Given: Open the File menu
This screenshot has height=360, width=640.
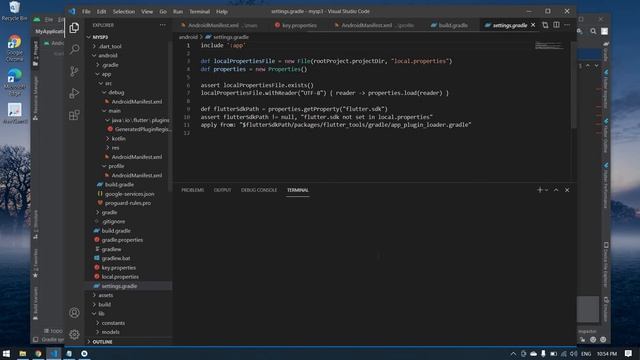Looking at the screenshot, I should (x=86, y=11).
